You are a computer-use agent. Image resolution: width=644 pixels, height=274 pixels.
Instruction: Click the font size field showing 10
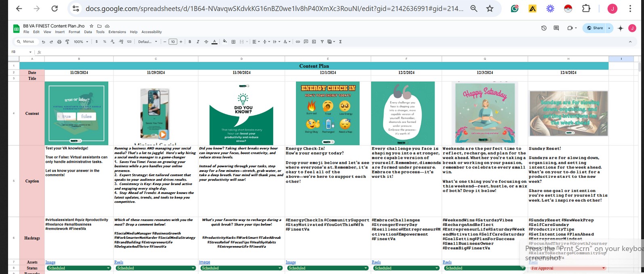[173, 42]
